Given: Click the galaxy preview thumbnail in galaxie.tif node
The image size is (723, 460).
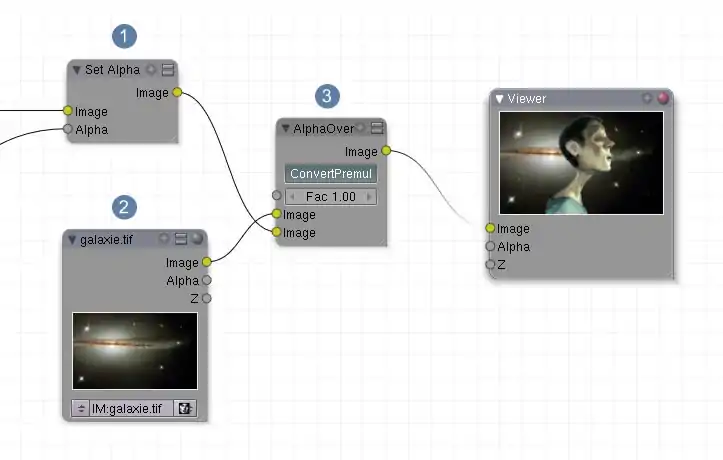Looking at the screenshot, I should tap(135, 351).
